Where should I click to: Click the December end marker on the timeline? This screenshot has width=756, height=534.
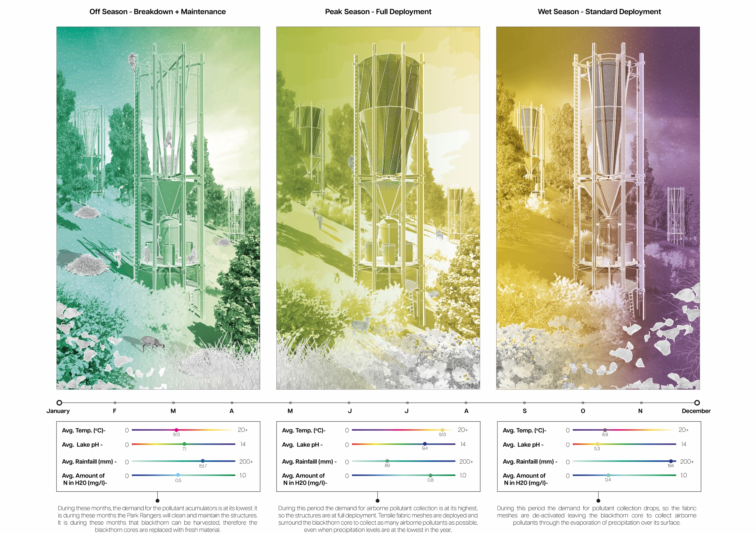[697, 403]
